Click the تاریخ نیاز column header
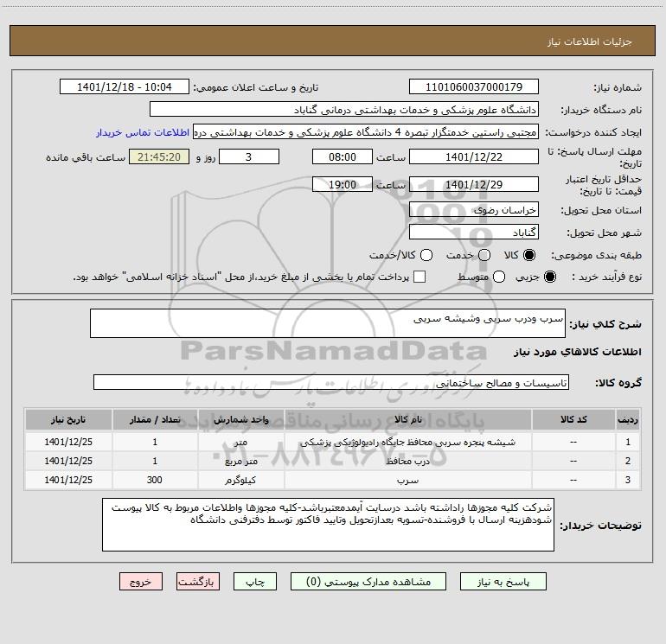 point(68,419)
